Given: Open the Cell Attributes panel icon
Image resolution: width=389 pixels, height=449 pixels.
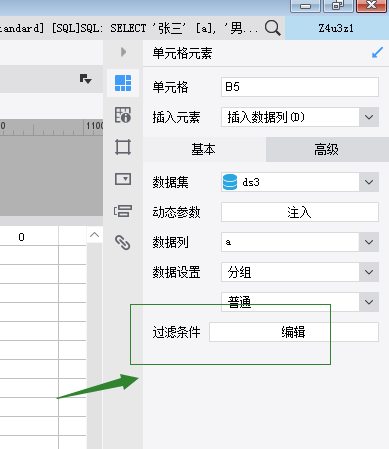Looking at the screenshot, I should pos(123,115).
